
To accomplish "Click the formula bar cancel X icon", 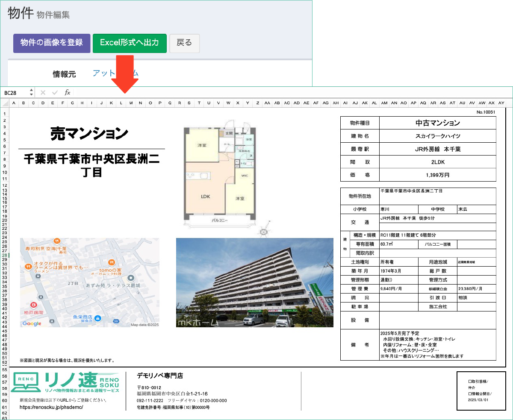I will (x=43, y=93).
